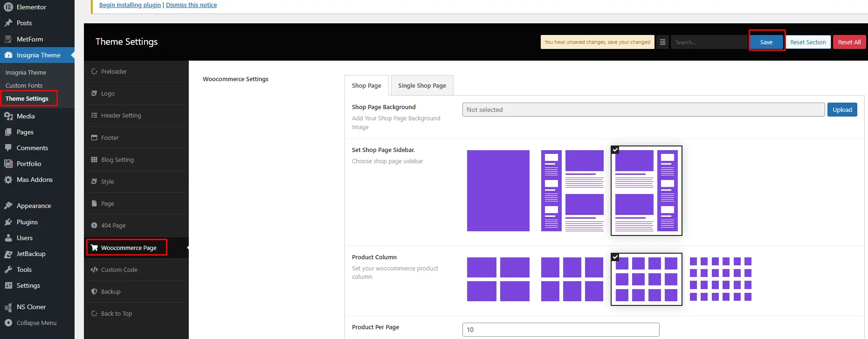Click the Begin installing plugin link
This screenshot has height=339, width=868.
point(130,5)
